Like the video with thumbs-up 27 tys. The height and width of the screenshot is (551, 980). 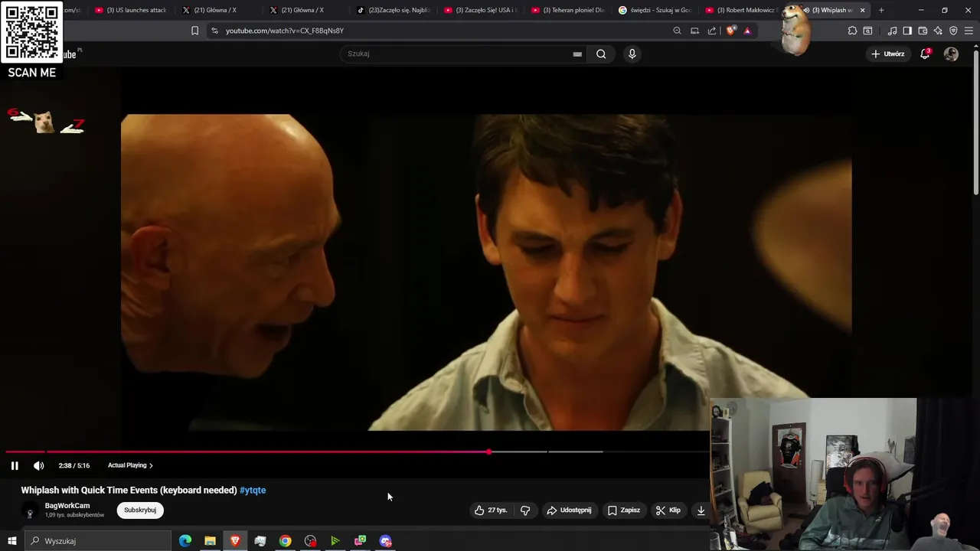491,510
